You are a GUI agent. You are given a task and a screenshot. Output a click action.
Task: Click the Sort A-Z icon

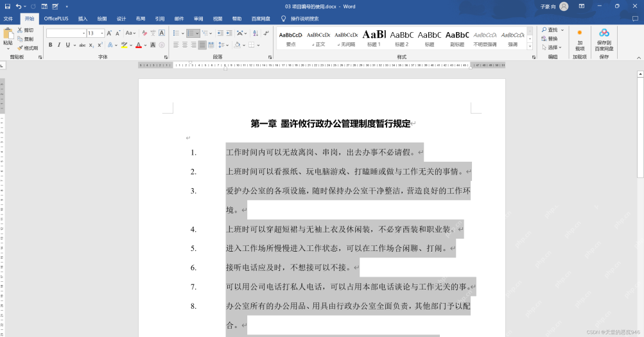[x=256, y=33]
